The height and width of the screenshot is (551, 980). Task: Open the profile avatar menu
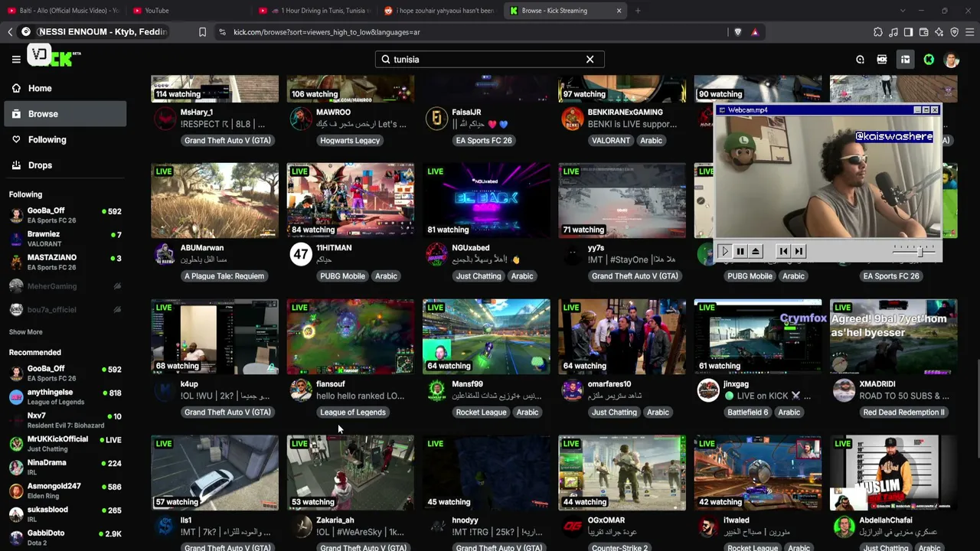952,60
